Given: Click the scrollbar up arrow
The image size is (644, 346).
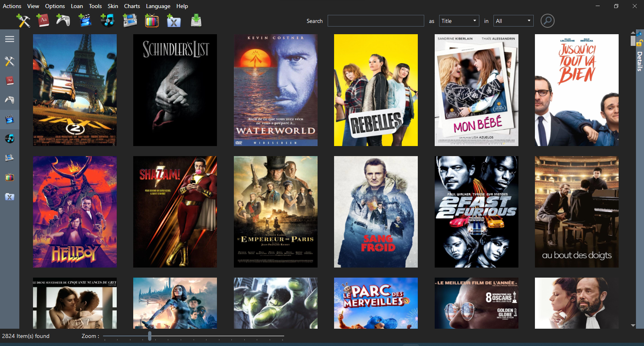Looking at the screenshot, I should coord(633,33).
